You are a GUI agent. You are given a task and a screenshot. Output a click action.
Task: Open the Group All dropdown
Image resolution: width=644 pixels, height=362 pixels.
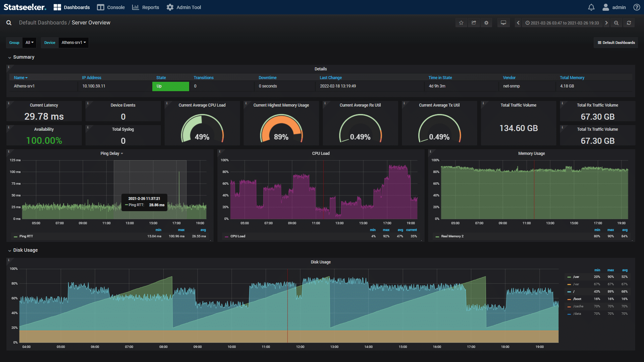[30, 43]
